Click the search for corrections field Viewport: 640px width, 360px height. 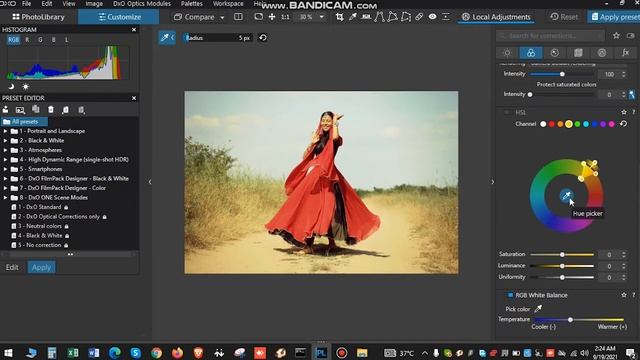click(550, 36)
